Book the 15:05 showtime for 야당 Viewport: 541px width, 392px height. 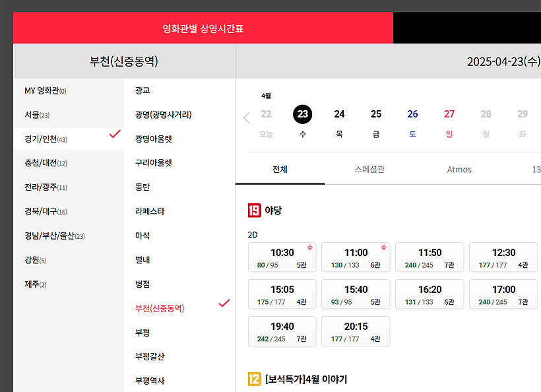[x=282, y=294]
